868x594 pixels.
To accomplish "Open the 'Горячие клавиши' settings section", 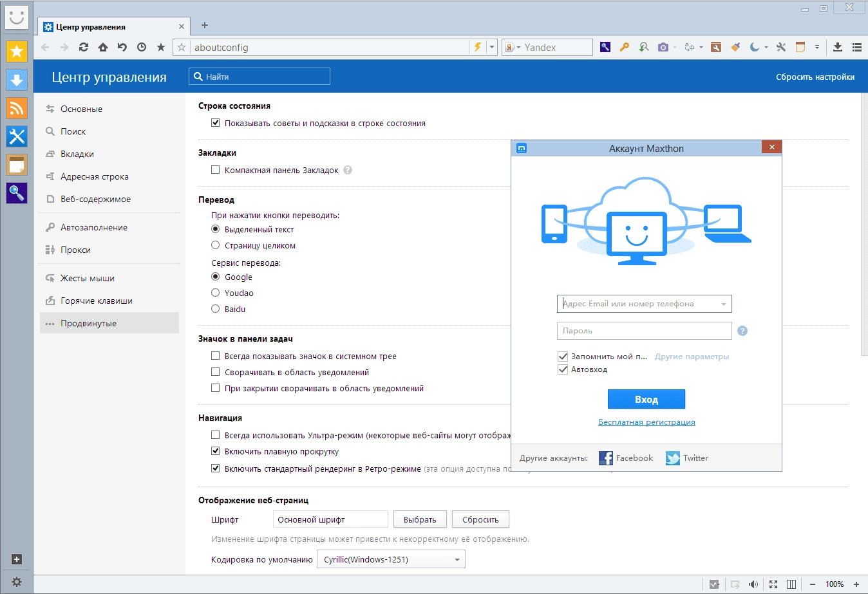I will 109,301.
